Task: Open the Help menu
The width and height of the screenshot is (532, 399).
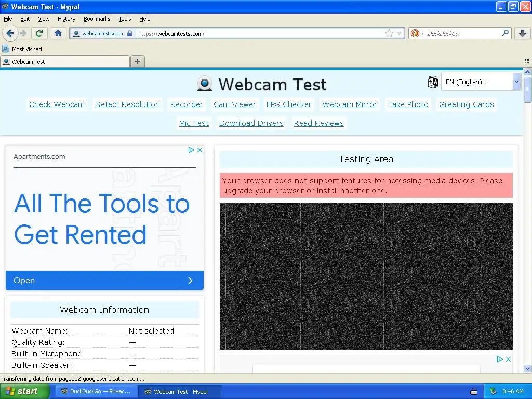Action: coord(144,19)
